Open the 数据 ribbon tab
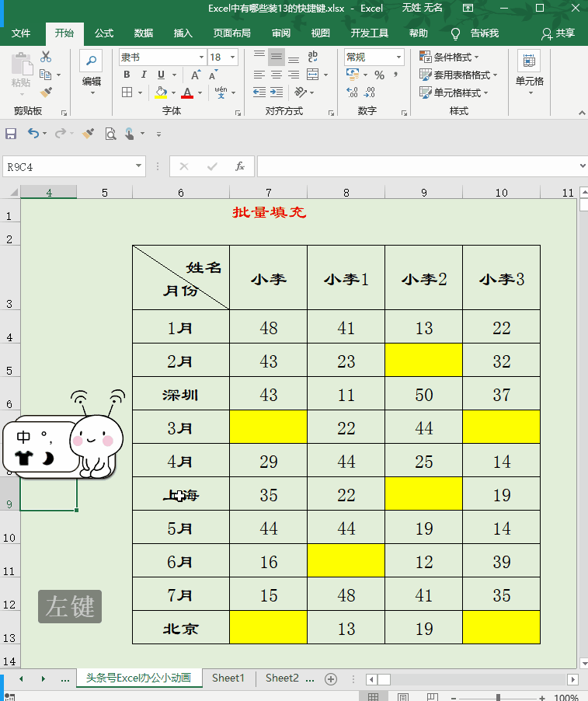The image size is (588, 701). pyautogui.click(x=144, y=33)
